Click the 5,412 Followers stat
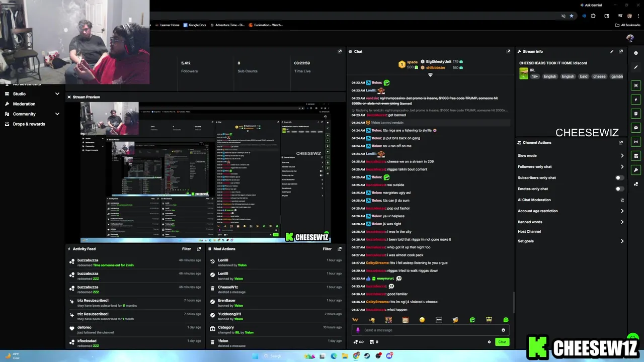The image size is (644, 362). pos(189,67)
